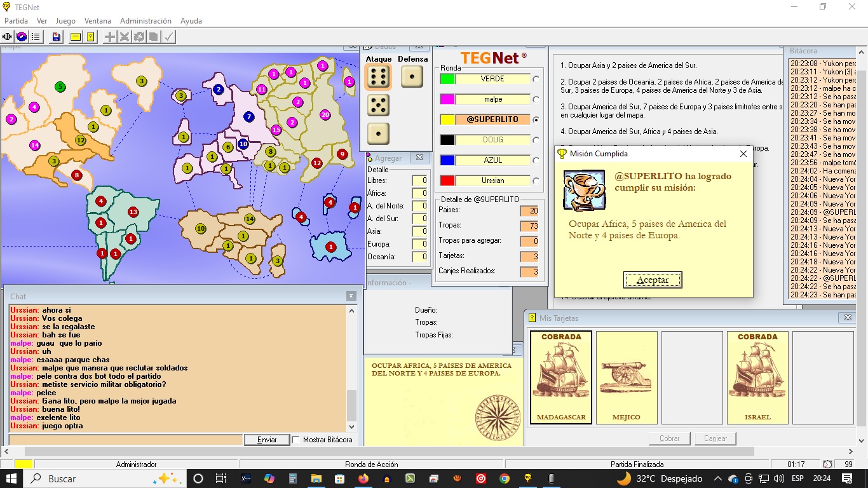Select the MEJICO cannon card
The height and width of the screenshot is (488, 868).
(x=627, y=377)
